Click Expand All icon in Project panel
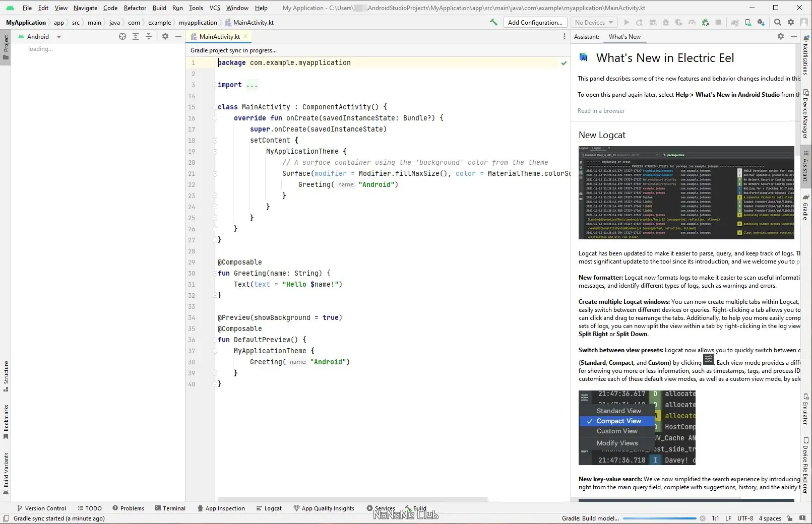Screen dimensions: 812x524 [x=136, y=36]
